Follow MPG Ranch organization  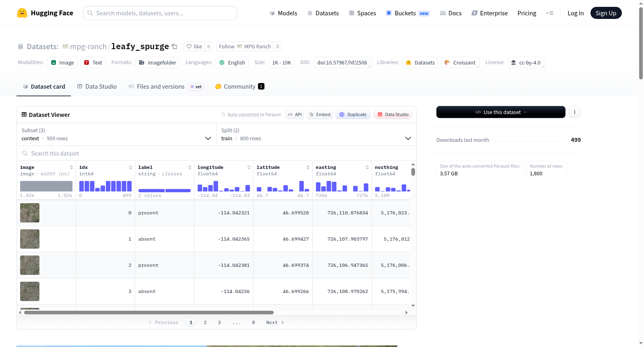click(245, 46)
